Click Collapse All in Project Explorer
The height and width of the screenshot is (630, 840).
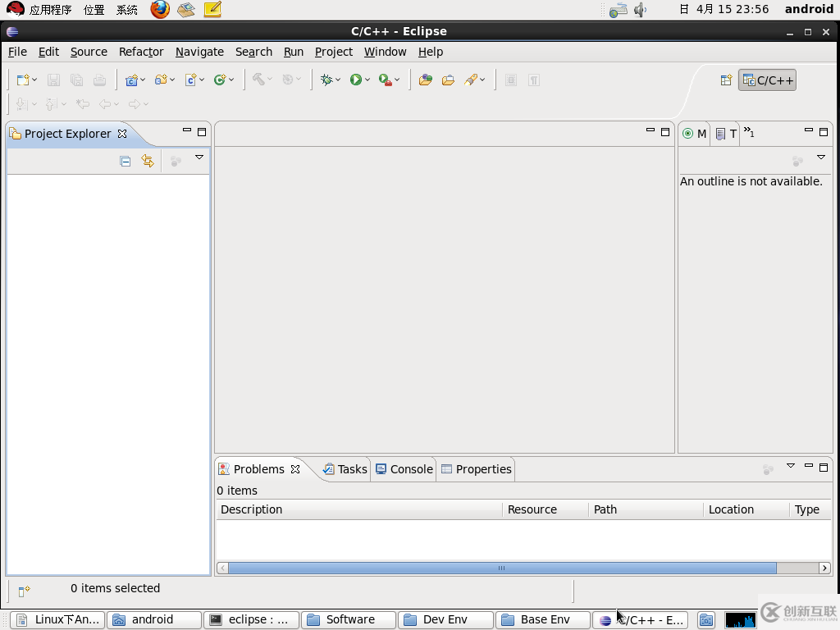(126, 162)
